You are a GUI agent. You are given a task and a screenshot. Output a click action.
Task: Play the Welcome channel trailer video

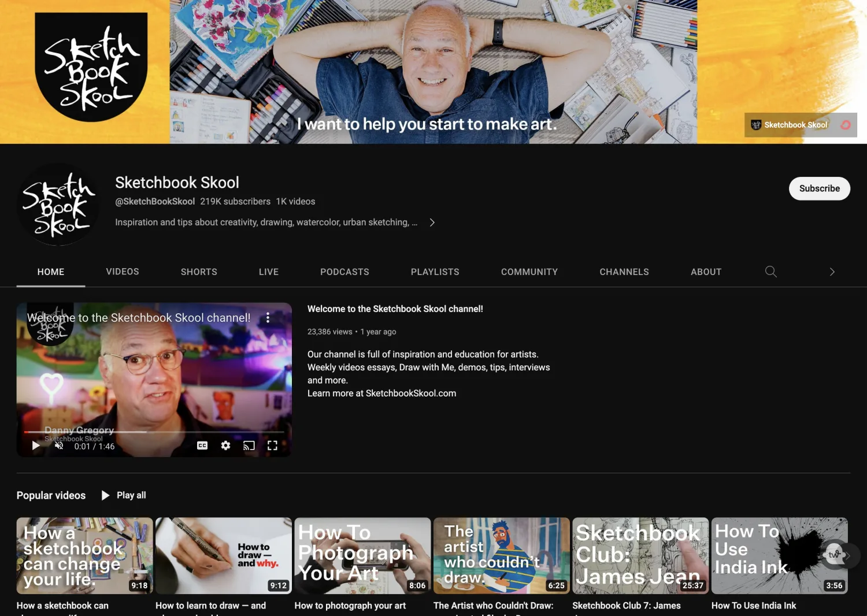(36, 446)
